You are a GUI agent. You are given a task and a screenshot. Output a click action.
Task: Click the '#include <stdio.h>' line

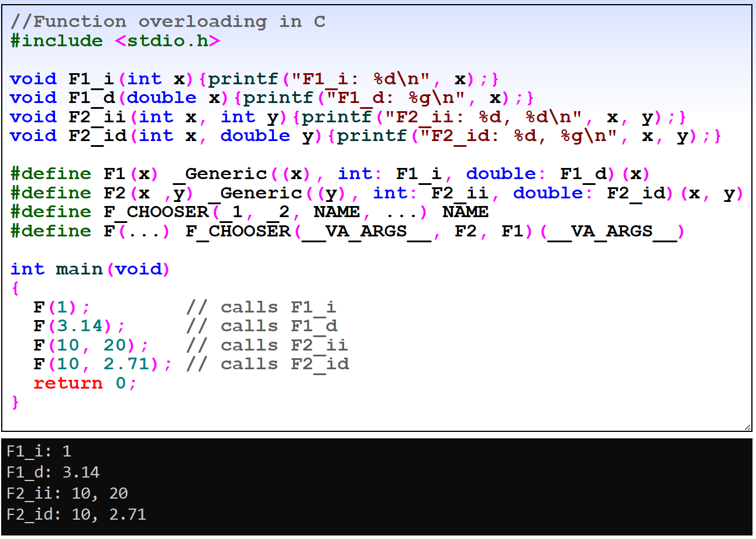point(115,41)
